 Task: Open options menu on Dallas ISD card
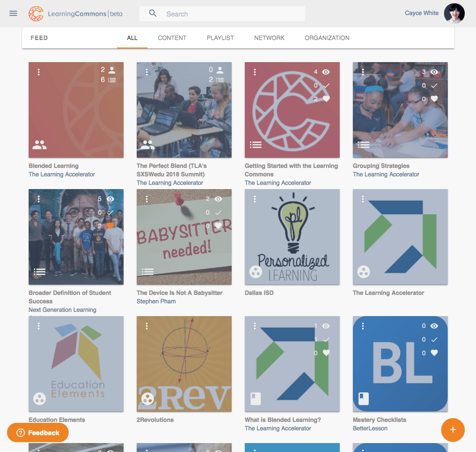pyautogui.click(x=255, y=199)
